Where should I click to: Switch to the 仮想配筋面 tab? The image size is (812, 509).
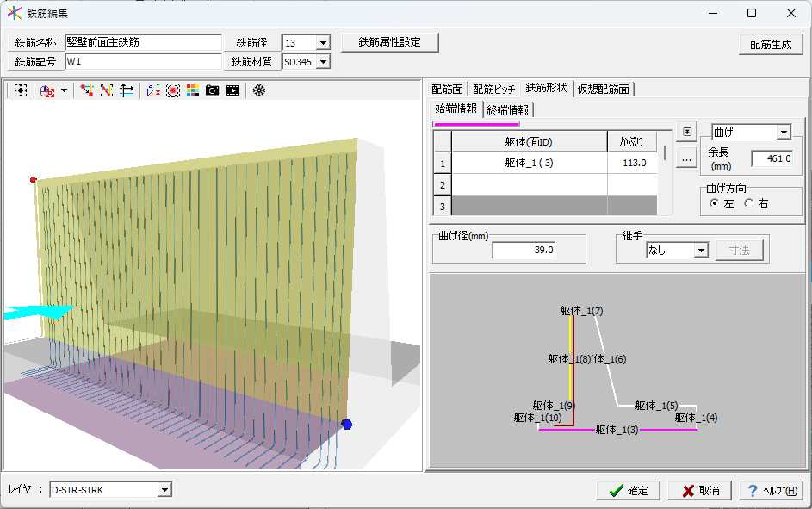(604, 89)
